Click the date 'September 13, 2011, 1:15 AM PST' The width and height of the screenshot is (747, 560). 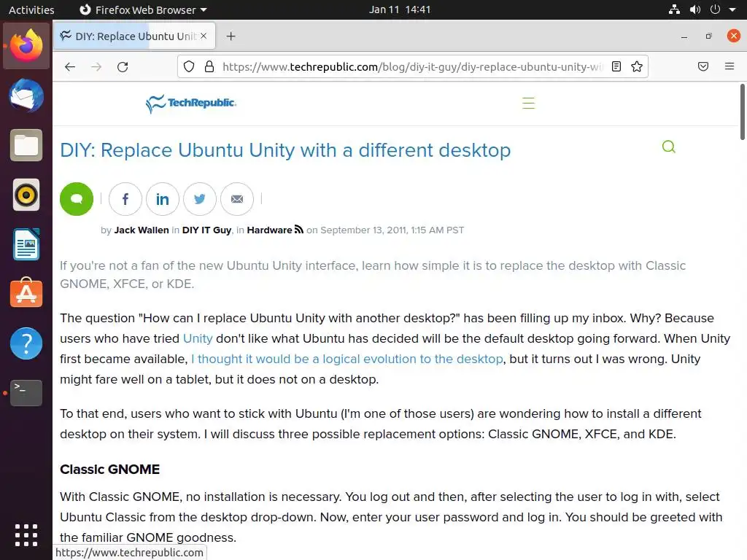coord(392,230)
